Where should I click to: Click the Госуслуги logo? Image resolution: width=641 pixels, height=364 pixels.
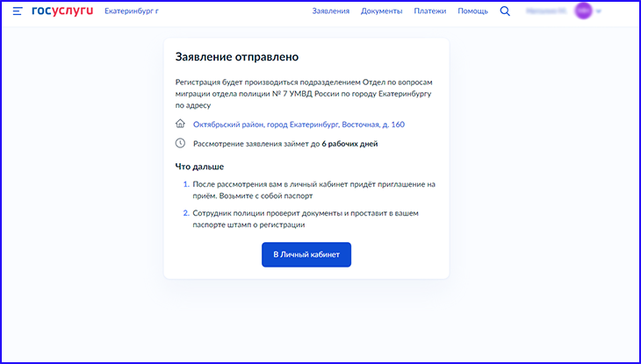point(61,11)
